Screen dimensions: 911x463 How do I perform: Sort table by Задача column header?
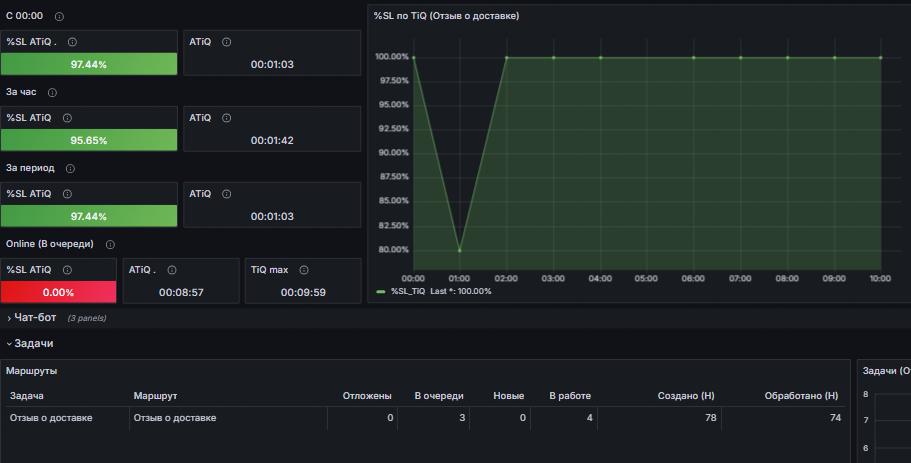pyautogui.click(x=27, y=396)
